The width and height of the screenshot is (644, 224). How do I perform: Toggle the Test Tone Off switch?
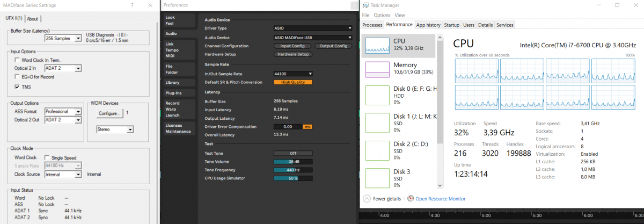(293, 153)
